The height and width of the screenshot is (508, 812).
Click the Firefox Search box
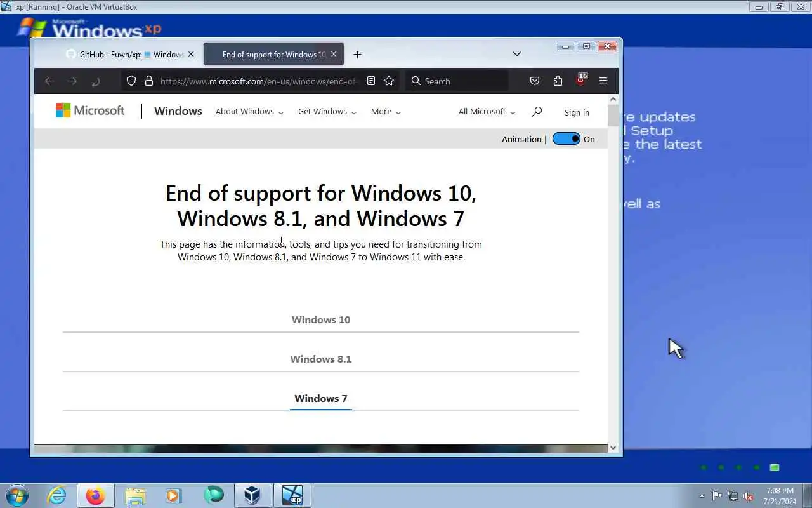tap(457, 81)
